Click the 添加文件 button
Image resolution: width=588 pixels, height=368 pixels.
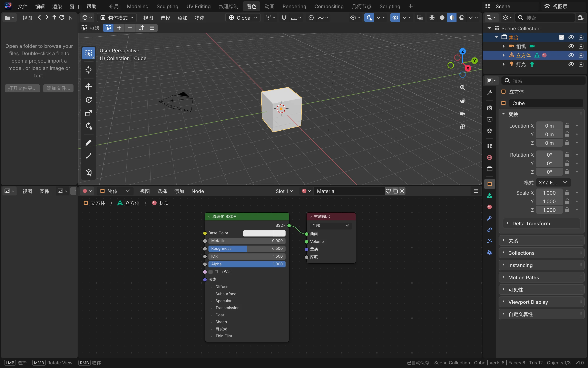pos(58,88)
